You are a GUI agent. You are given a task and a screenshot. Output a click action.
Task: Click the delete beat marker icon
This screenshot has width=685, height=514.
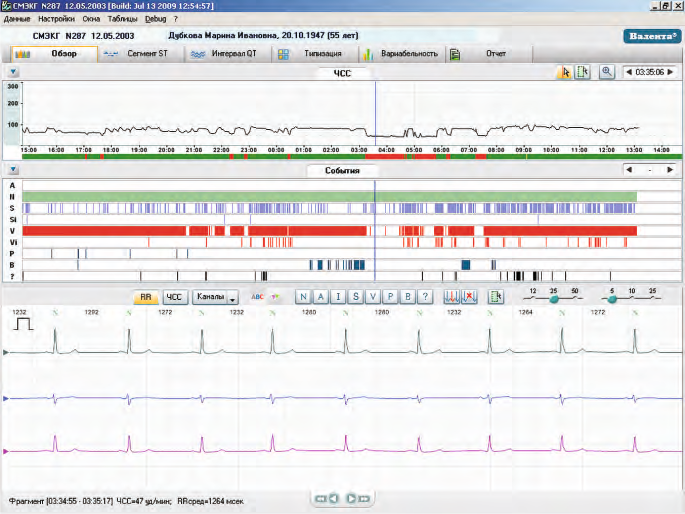coord(469,297)
